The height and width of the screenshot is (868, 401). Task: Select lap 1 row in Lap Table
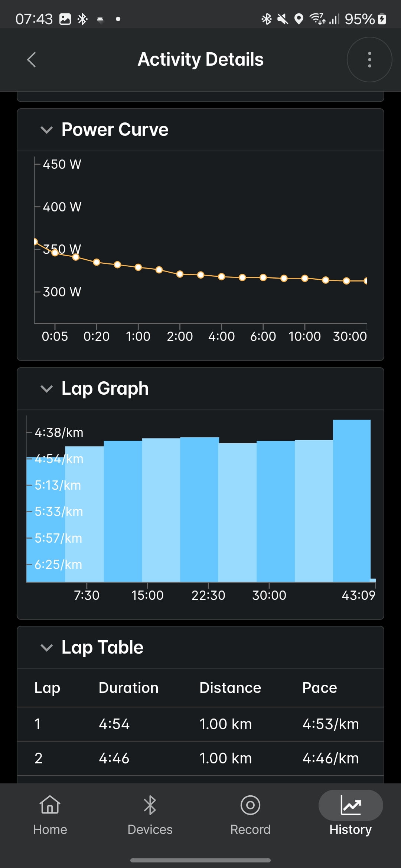coord(200,724)
